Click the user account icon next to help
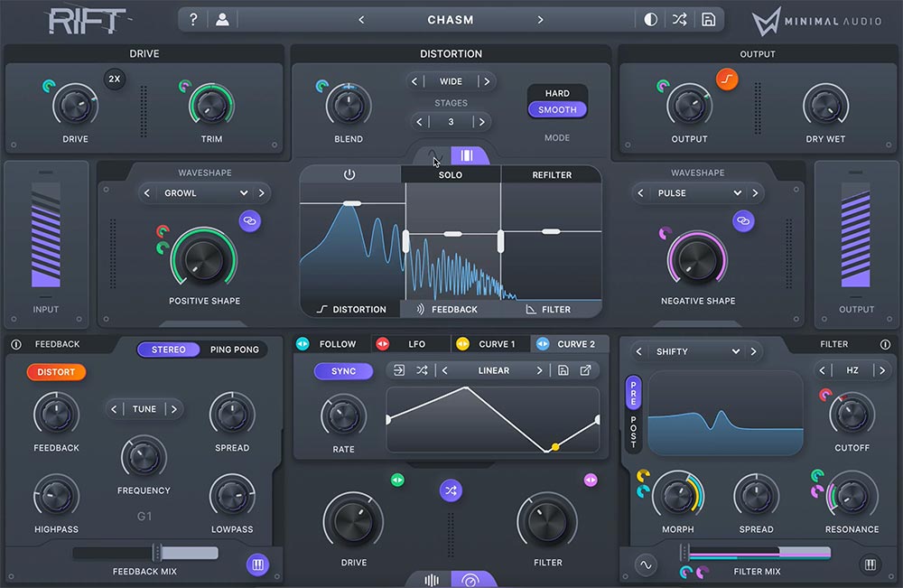Viewport: 903px width, 588px height. pos(223,19)
